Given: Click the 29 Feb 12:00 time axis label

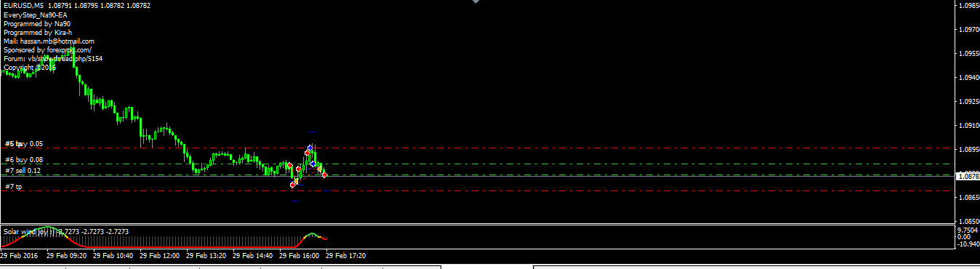Looking at the screenshot, I should coord(159,256).
